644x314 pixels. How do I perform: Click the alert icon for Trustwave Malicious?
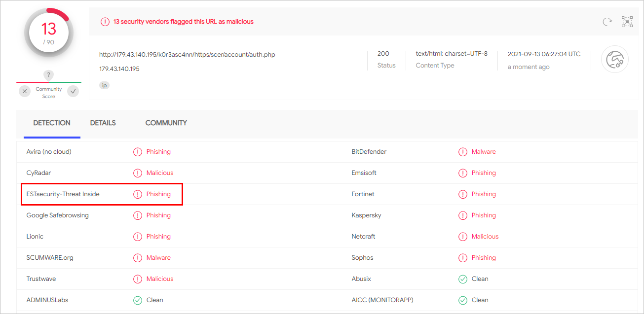(138, 279)
